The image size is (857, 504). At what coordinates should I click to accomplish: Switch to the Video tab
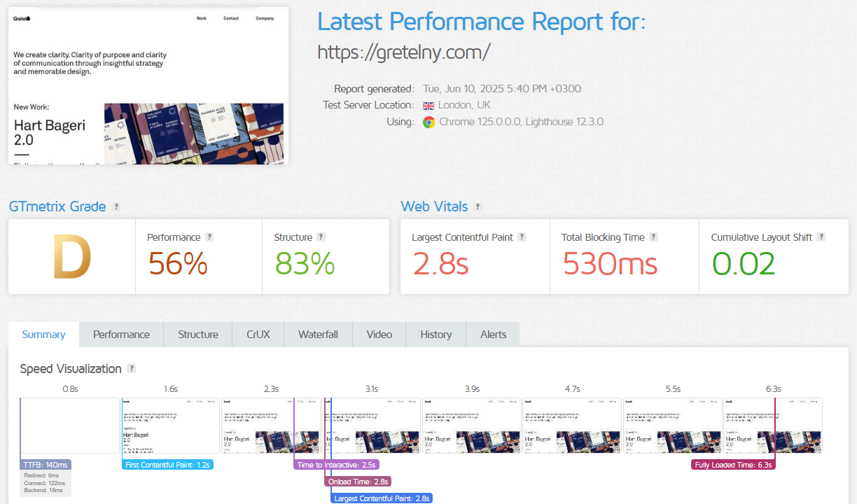point(379,335)
